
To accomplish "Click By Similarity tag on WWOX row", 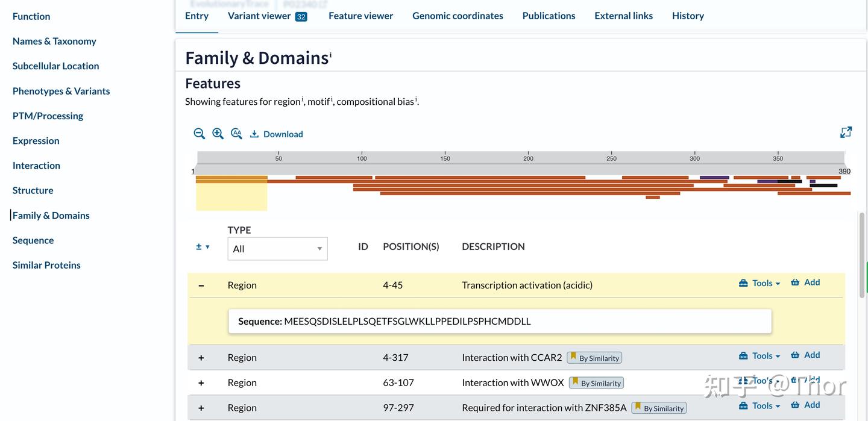I will pyautogui.click(x=596, y=383).
